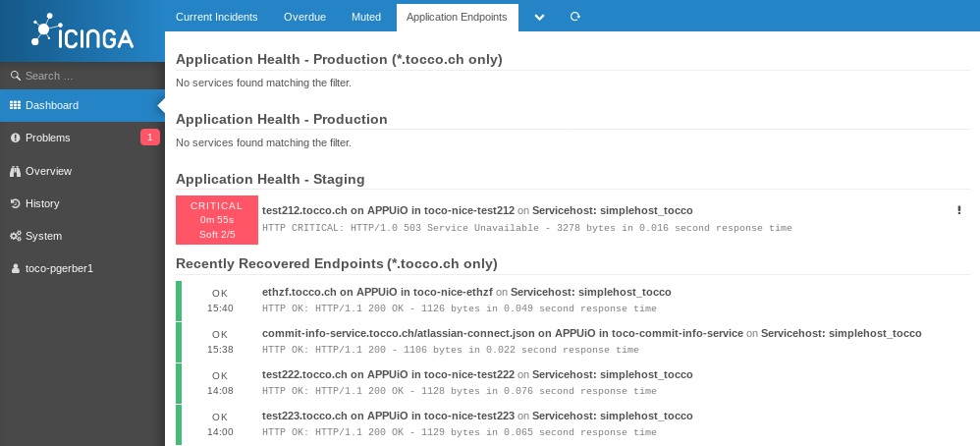Image resolution: width=980 pixels, height=446 pixels.
Task: Click the red CRITICAL status box
Action: pyautogui.click(x=217, y=219)
